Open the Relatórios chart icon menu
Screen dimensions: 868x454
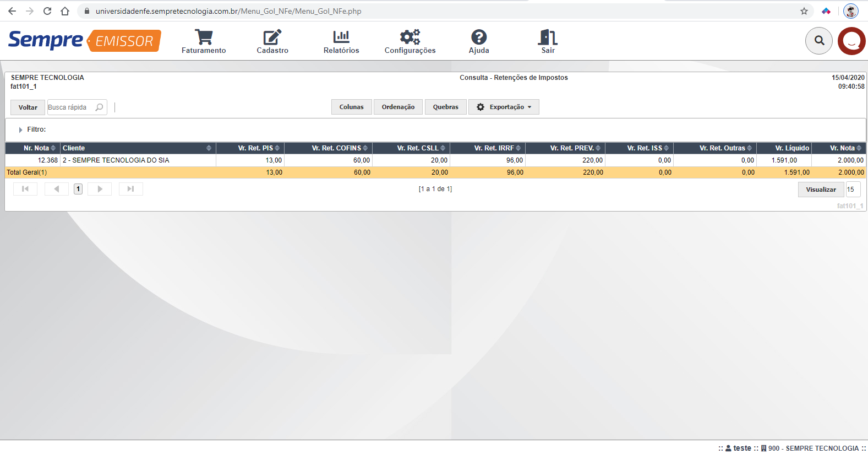(341, 41)
